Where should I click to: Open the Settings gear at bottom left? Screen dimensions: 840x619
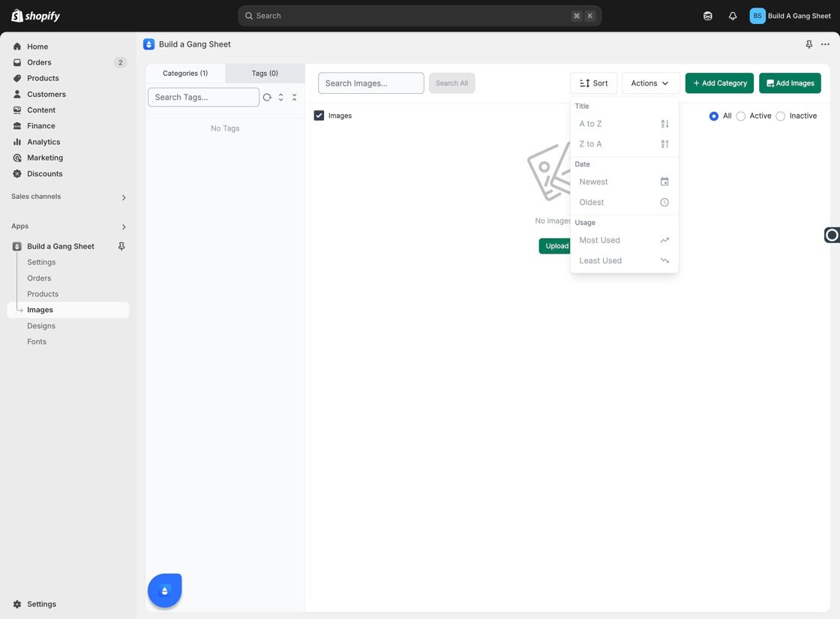17,604
